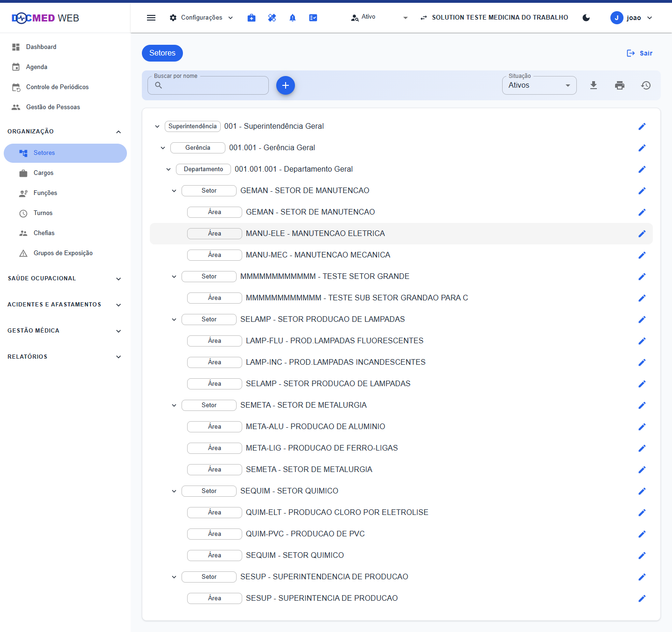Toggle dark mode moon icon
This screenshot has width=672, height=632.
(x=586, y=18)
